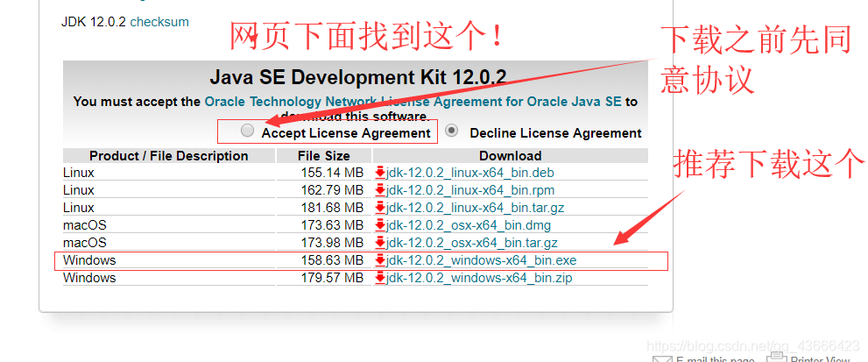Click red download arrow icon for linux rpm
Screen dimensions: 868x362
[380, 190]
